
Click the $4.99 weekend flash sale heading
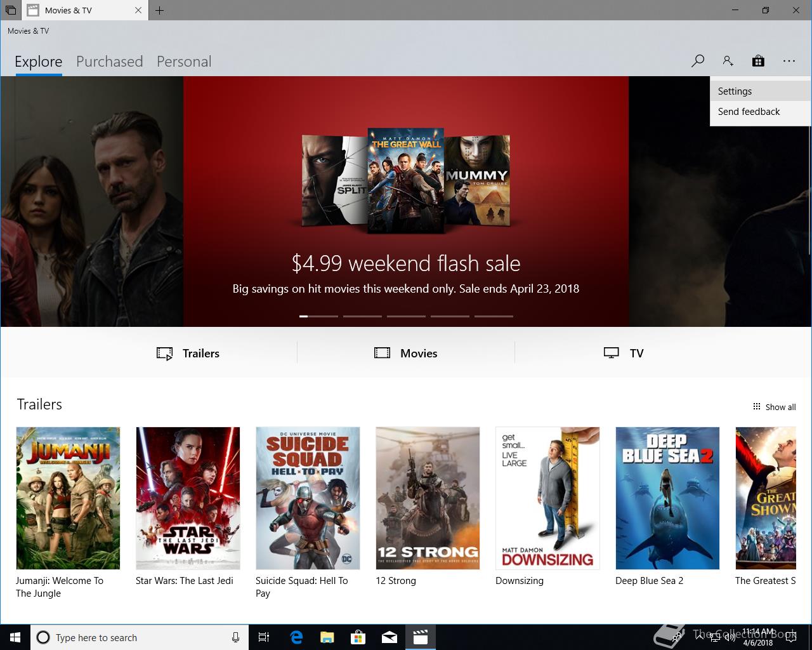click(406, 263)
